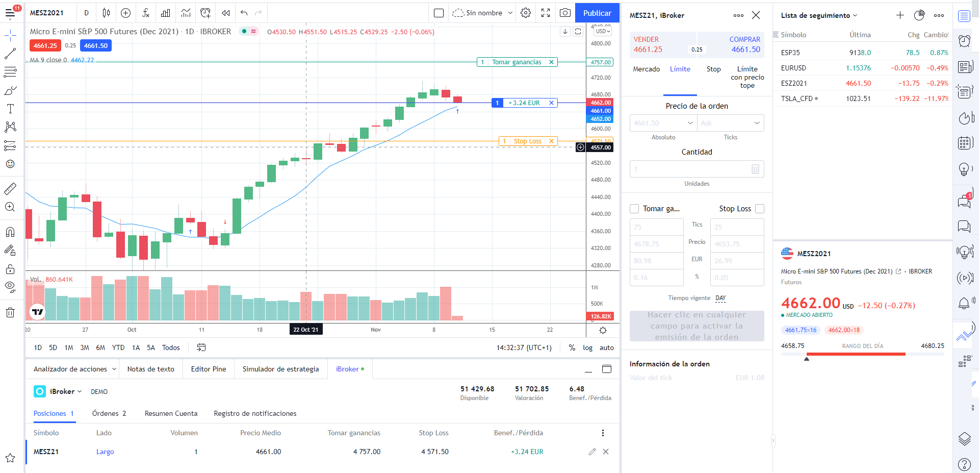The height and width of the screenshot is (473, 980).
Task: Open the USD currency dropdown on price scale
Action: coord(603,31)
